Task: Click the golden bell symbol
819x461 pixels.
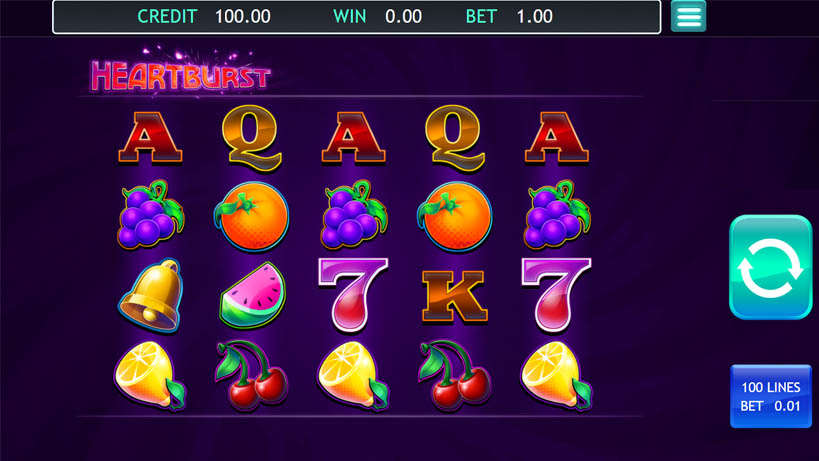Action: (x=150, y=295)
